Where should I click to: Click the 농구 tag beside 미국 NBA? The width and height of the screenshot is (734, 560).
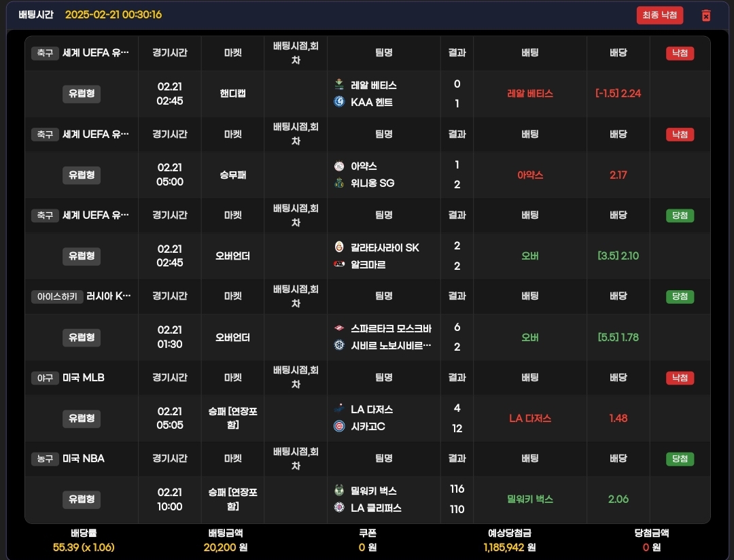pyautogui.click(x=45, y=459)
